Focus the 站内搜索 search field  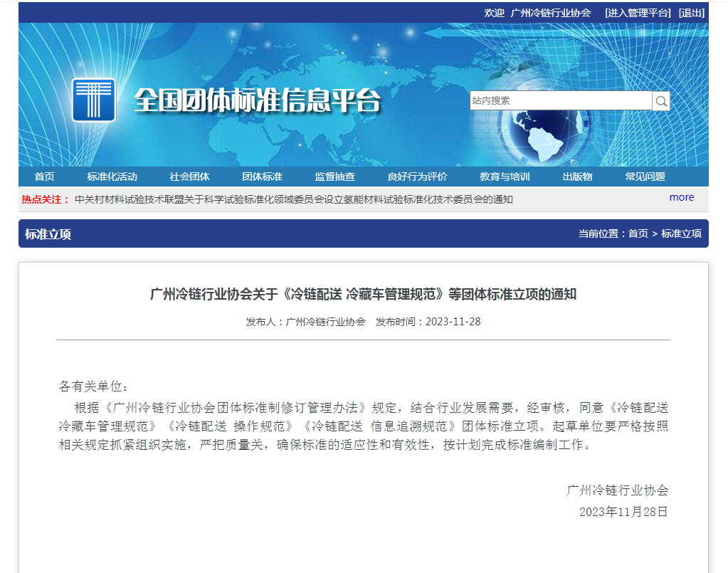pos(561,101)
